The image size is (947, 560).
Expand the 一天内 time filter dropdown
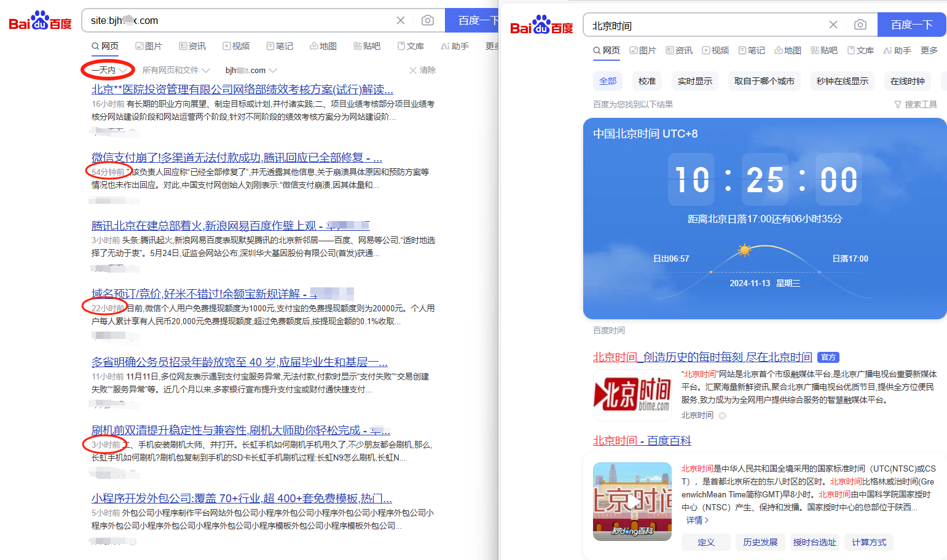pos(109,70)
